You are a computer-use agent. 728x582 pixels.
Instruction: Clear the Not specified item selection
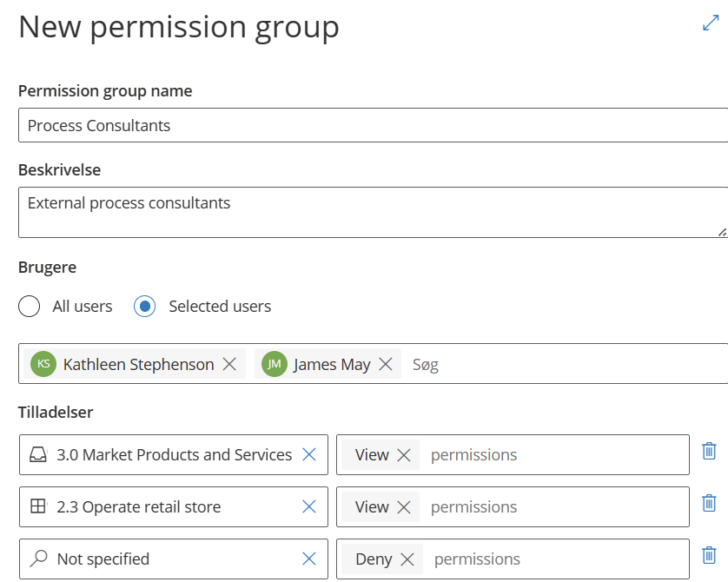point(308,559)
